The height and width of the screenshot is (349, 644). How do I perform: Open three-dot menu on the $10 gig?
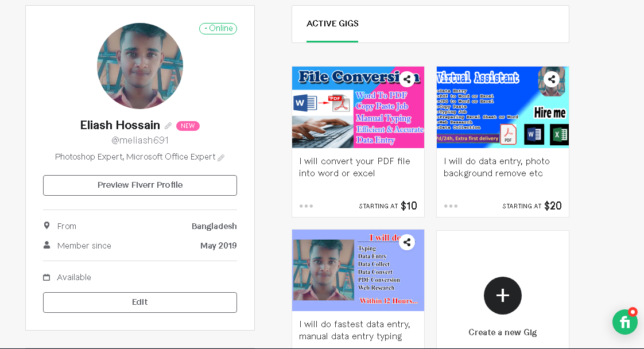306,205
